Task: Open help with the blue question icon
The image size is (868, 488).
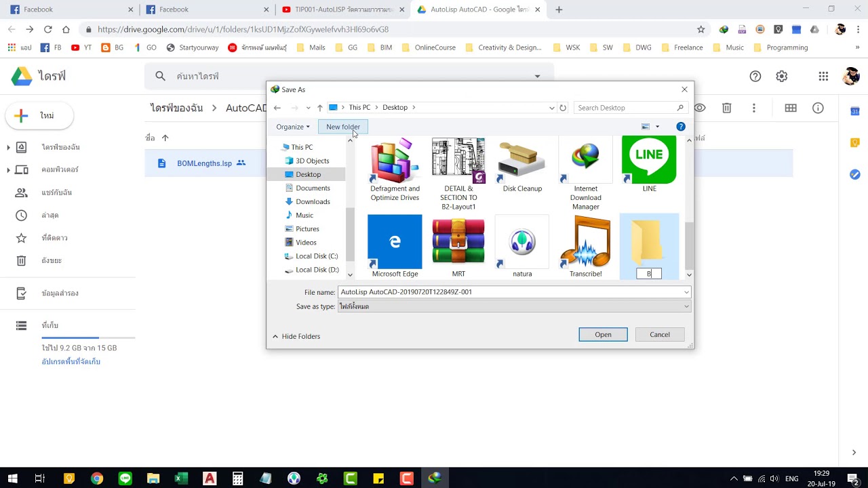Action: (x=681, y=127)
